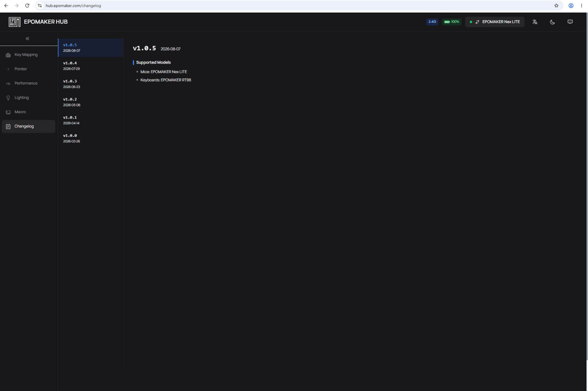
Task: Select version v1.0.2 changelog entry
Action: tap(91, 102)
